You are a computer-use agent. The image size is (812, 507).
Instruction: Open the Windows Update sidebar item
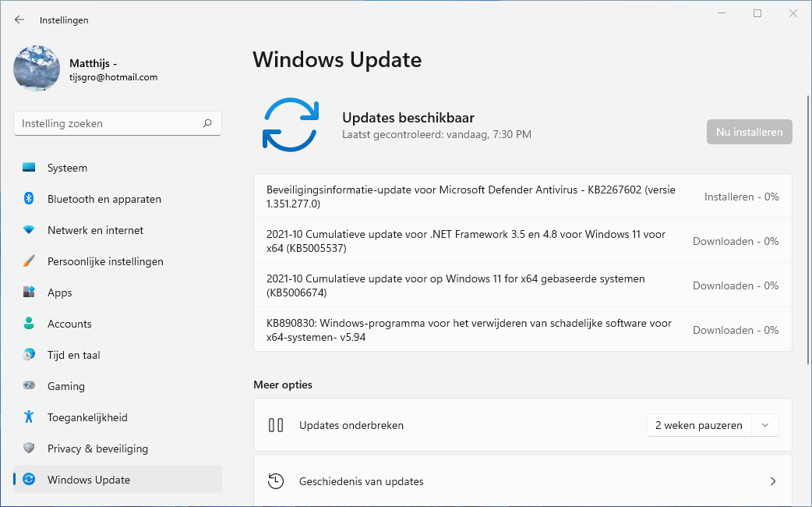88,480
